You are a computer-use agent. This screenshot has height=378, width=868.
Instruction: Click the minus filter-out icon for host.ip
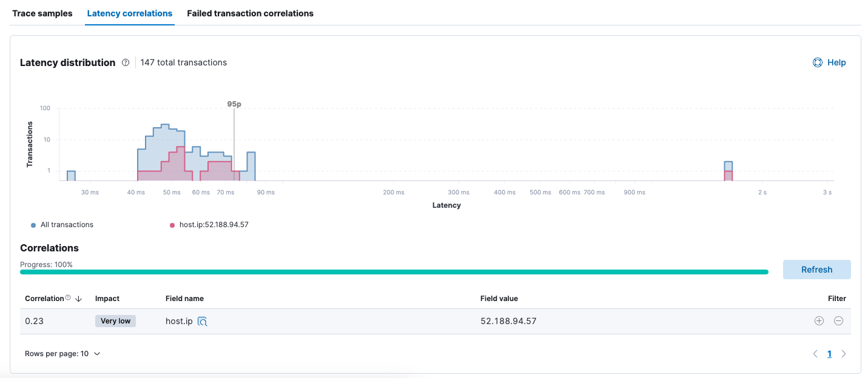pyautogui.click(x=838, y=321)
